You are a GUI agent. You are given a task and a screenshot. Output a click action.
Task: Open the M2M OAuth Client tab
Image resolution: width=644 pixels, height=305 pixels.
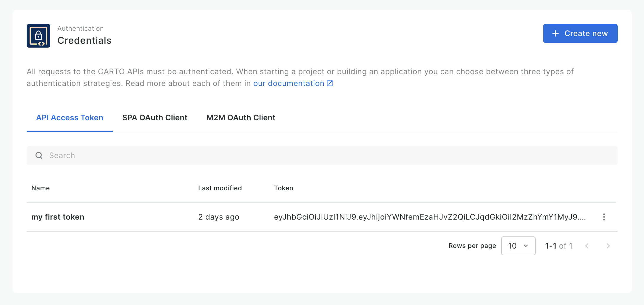(x=241, y=118)
